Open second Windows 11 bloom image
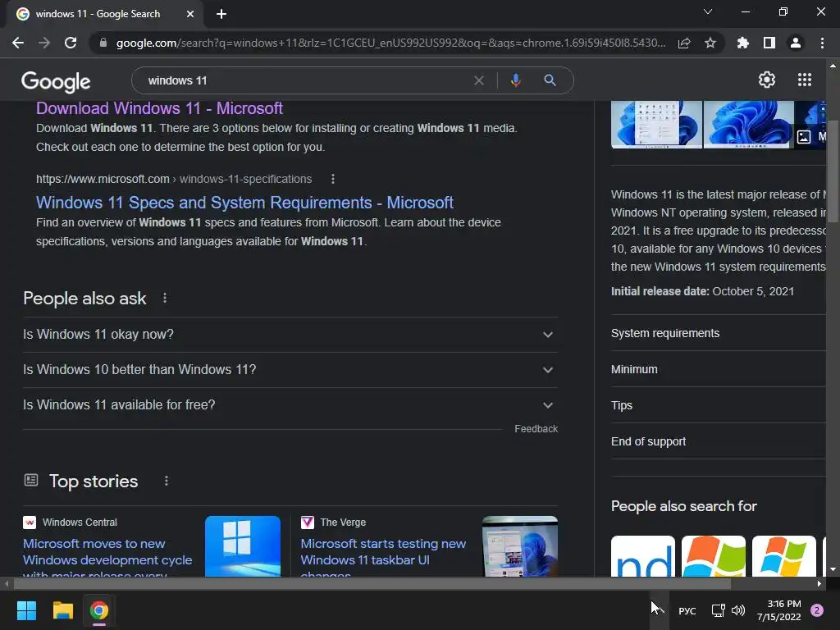Image resolution: width=840 pixels, height=630 pixels. pyautogui.click(x=748, y=125)
